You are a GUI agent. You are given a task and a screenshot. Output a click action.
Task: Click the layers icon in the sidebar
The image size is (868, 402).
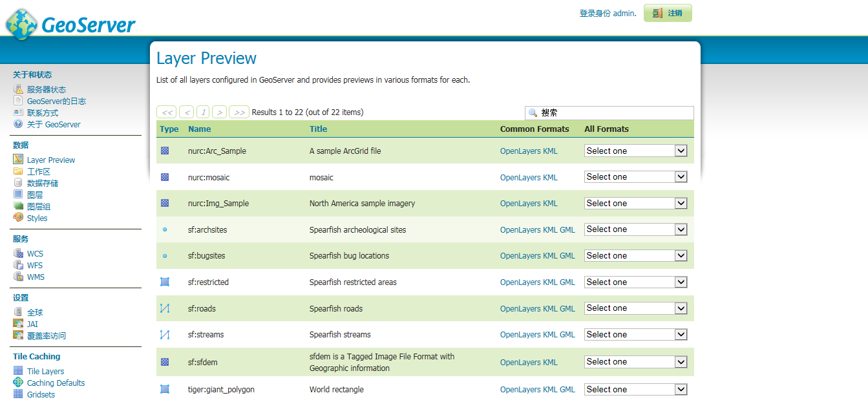click(18, 195)
